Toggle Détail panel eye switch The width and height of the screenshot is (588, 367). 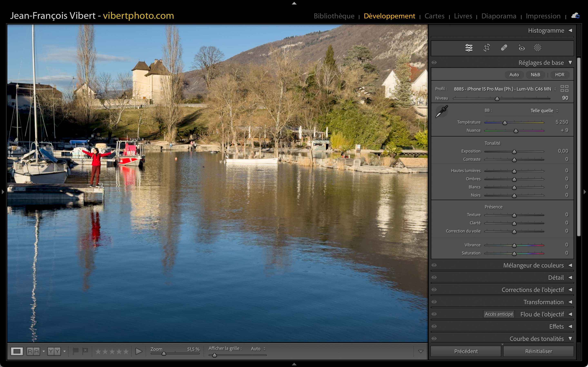pos(434,277)
